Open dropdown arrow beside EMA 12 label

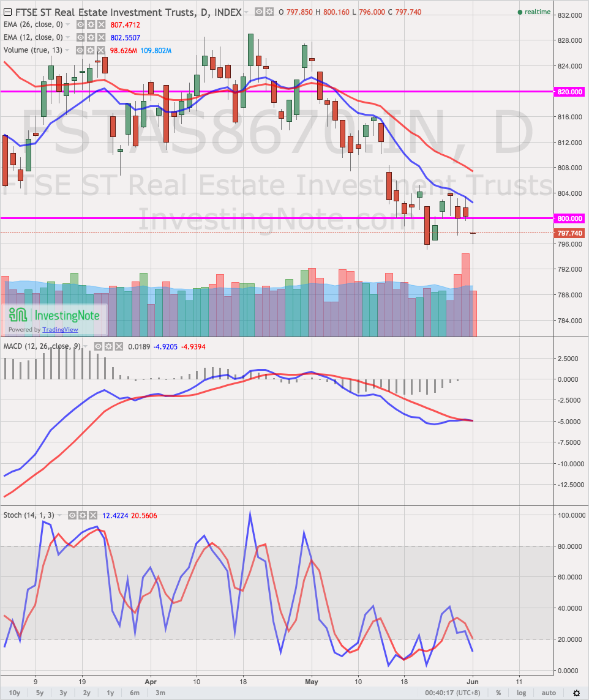(68, 37)
